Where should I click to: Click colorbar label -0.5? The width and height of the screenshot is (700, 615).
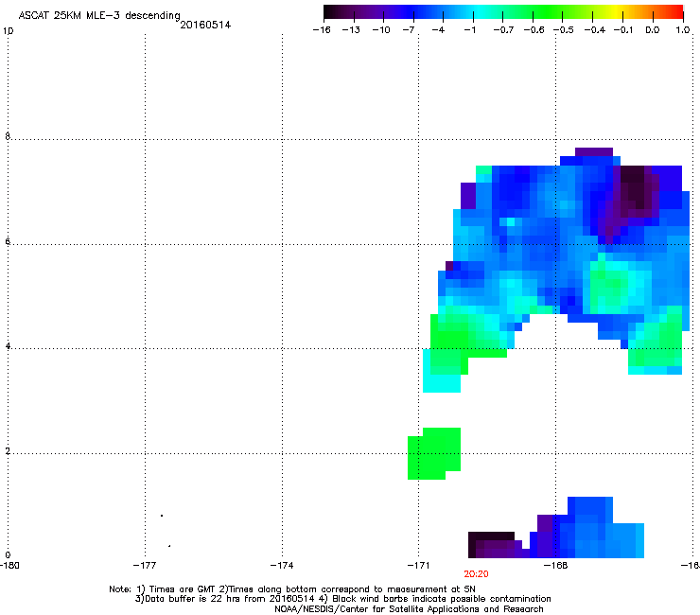(x=564, y=30)
